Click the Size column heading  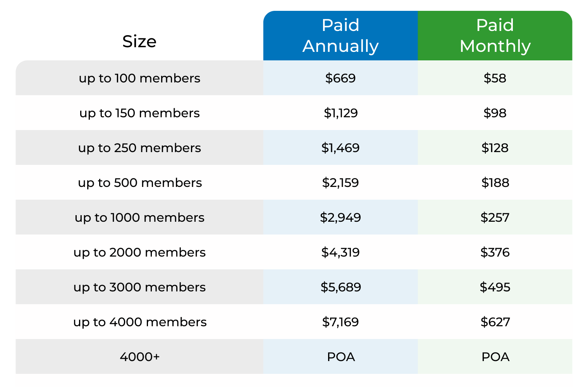(139, 41)
